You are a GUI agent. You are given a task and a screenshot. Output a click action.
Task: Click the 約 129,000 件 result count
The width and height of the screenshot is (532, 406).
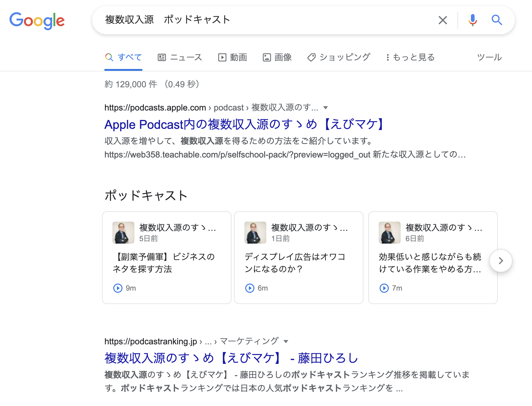click(131, 84)
